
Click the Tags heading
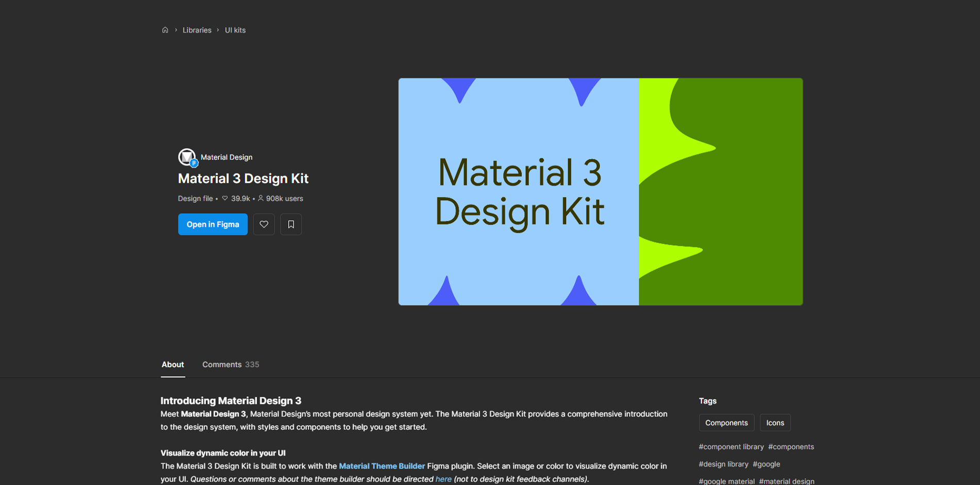pyautogui.click(x=707, y=401)
